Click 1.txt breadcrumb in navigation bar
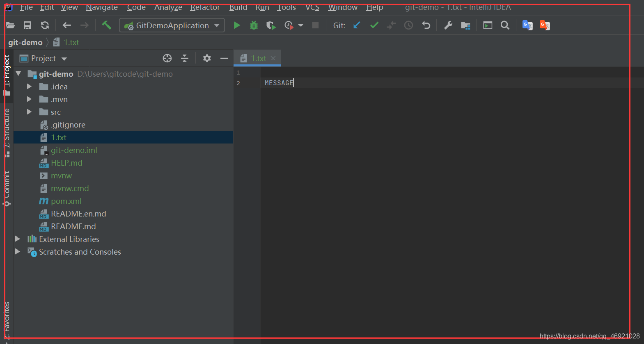The width and height of the screenshot is (644, 344). 66,42
